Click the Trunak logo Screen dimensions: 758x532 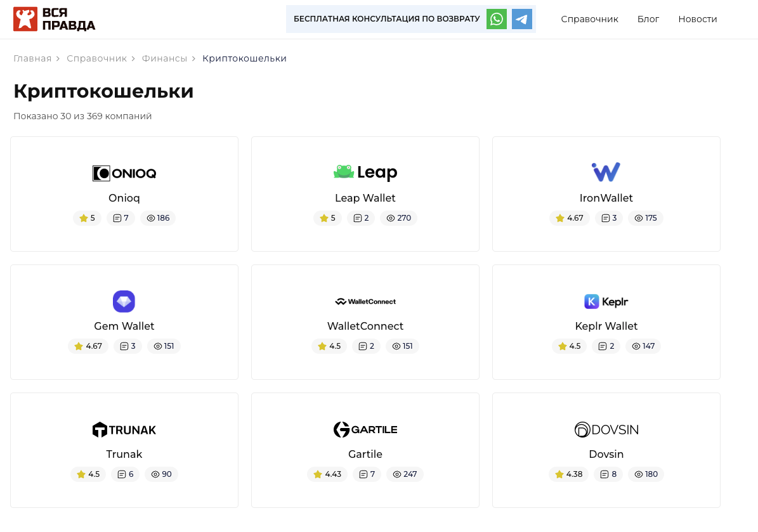[x=124, y=429]
